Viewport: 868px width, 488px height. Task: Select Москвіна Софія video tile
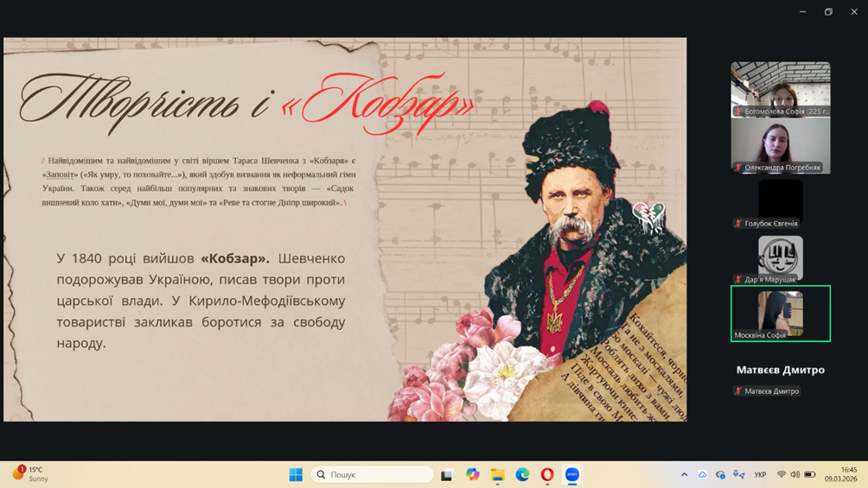coord(780,313)
